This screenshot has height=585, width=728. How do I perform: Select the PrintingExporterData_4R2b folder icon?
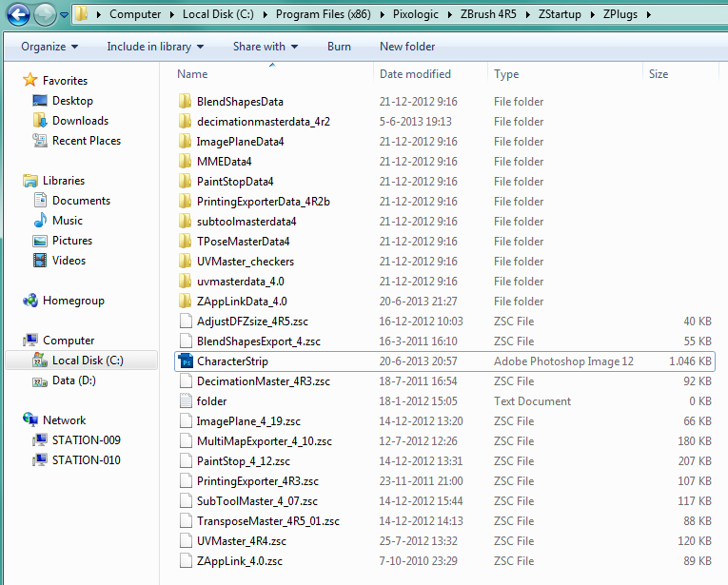click(185, 201)
